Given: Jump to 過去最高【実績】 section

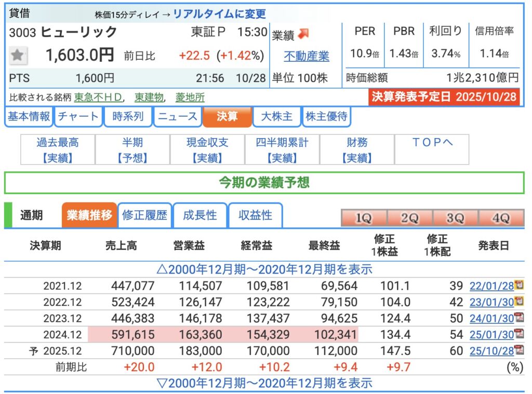Looking at the screenshot, I should [x=58, y=150].
